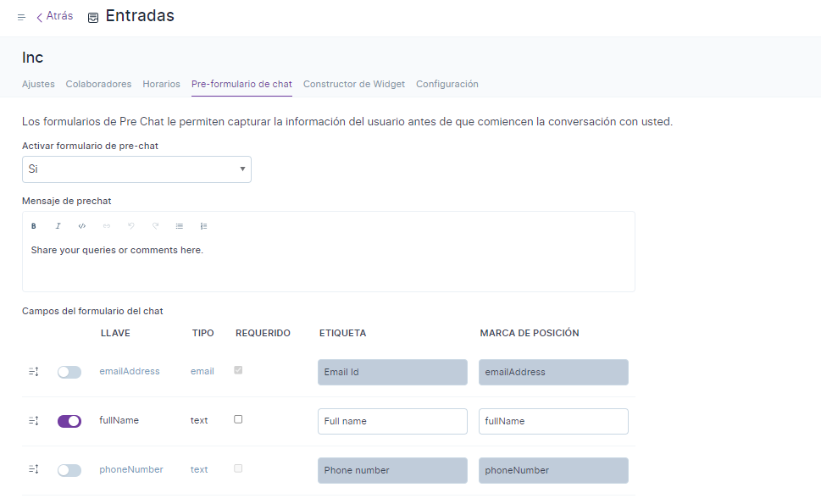
Task: Switch to the Constructor de Widget tab
Action: tap(354, 84)
